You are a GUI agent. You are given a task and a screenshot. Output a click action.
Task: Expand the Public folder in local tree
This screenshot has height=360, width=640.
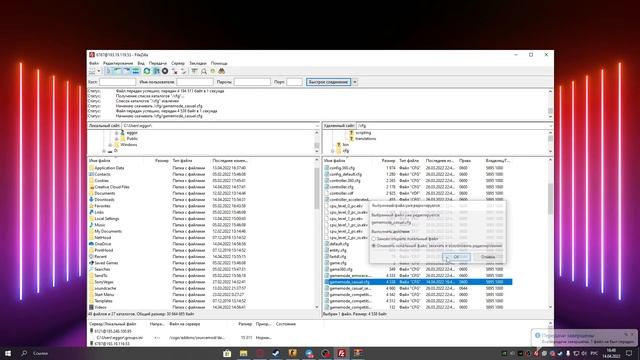pyautogui.click(x=116, y=139)
